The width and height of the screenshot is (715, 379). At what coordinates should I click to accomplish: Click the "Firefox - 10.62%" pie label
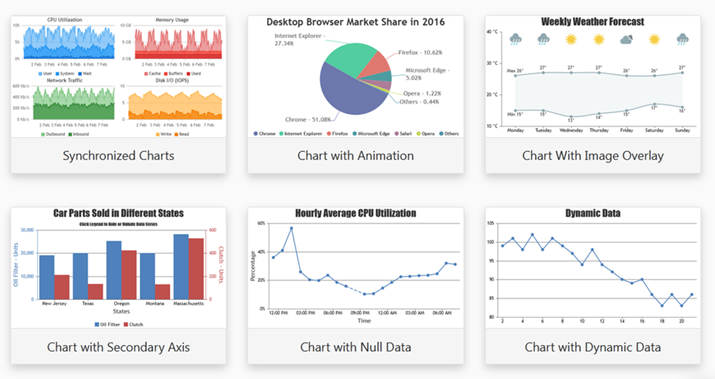coord(420,52)
